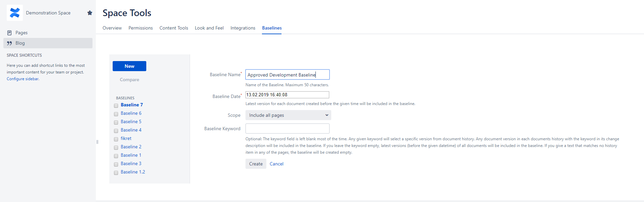
Task: Go to the Integrations tab
Action: pyautogui.click(x=243, y=28)
